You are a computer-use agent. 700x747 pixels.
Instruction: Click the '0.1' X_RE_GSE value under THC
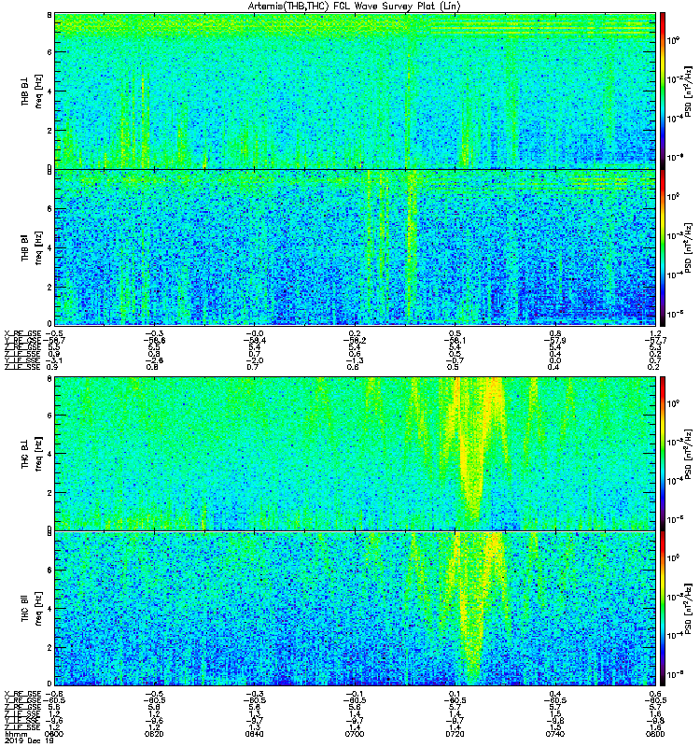click(x=455, y=694)
